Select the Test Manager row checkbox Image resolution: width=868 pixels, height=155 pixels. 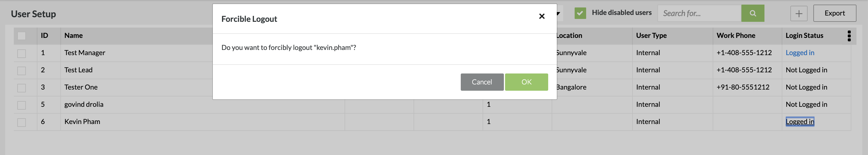click(22, 53)
